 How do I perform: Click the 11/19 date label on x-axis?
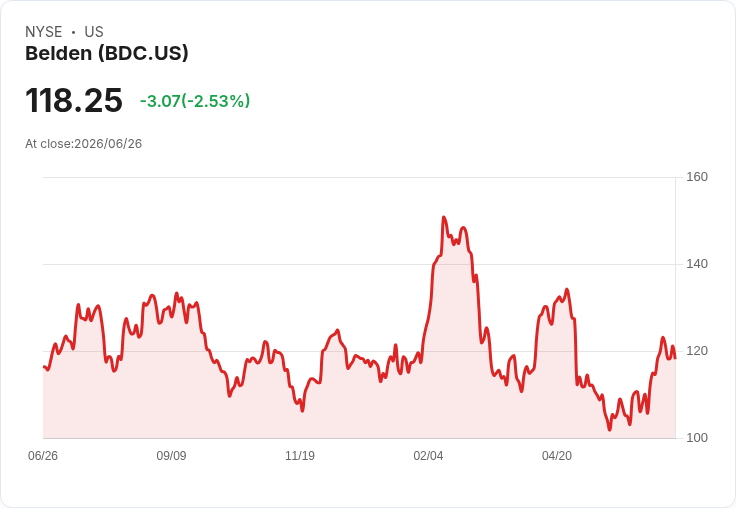tap(300, 455)
